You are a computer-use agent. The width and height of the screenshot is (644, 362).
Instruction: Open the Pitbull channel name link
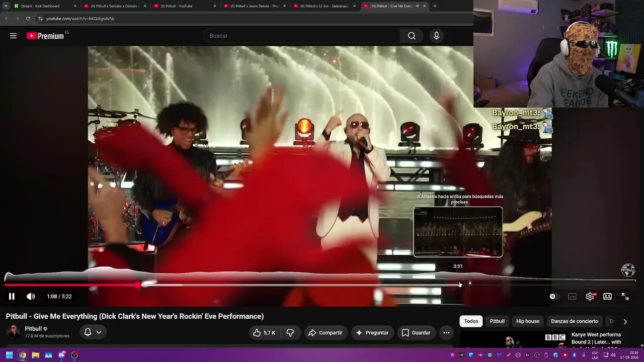point(33,329)
